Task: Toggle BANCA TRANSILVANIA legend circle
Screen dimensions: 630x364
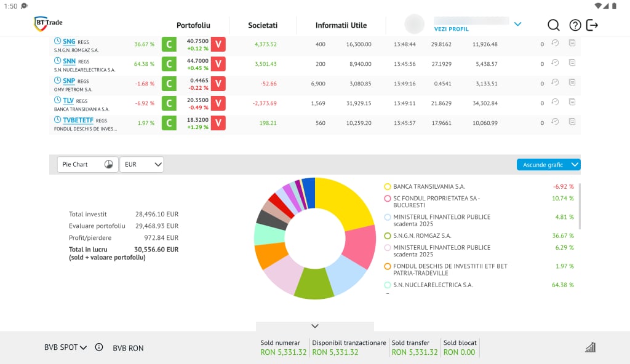Action: pyautogui.click(x=388, y=186)
